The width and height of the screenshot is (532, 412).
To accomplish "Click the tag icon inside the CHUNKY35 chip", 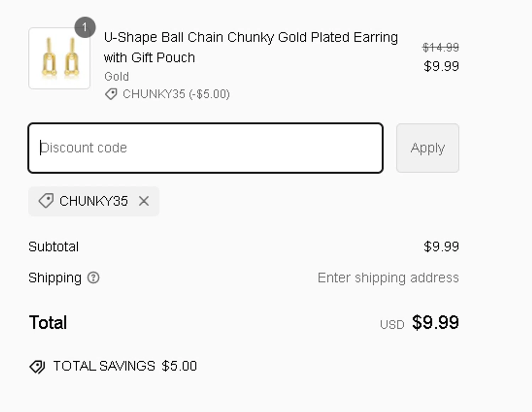I will pos(46,201).
